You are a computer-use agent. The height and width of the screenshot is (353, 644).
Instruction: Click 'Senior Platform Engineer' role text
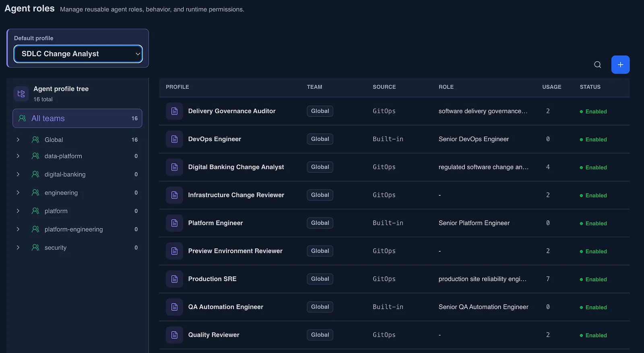[x=474, y=223]
